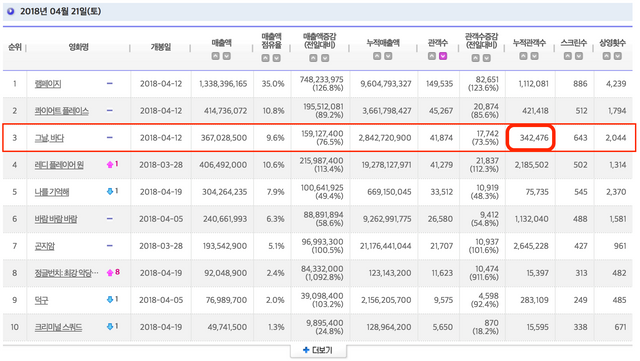640x361 pixels.
Task: Click blue down arrow beside 덕구
Action: pos(110,299)
